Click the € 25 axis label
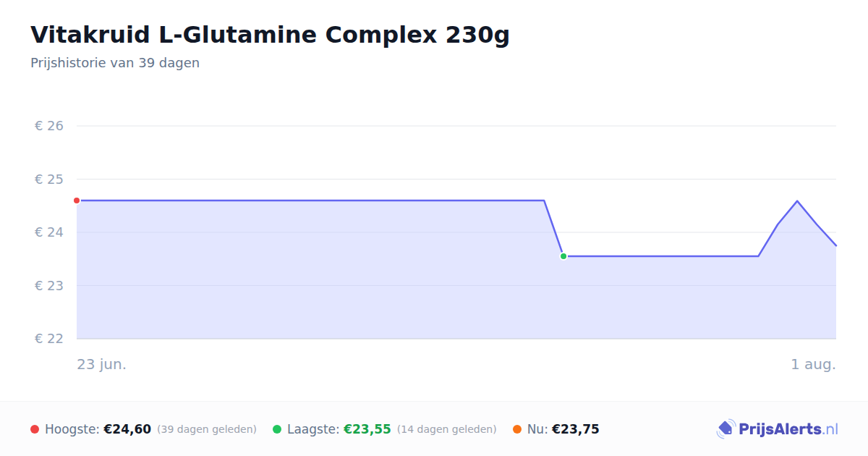The image size is (868, 456). point(49,180)
